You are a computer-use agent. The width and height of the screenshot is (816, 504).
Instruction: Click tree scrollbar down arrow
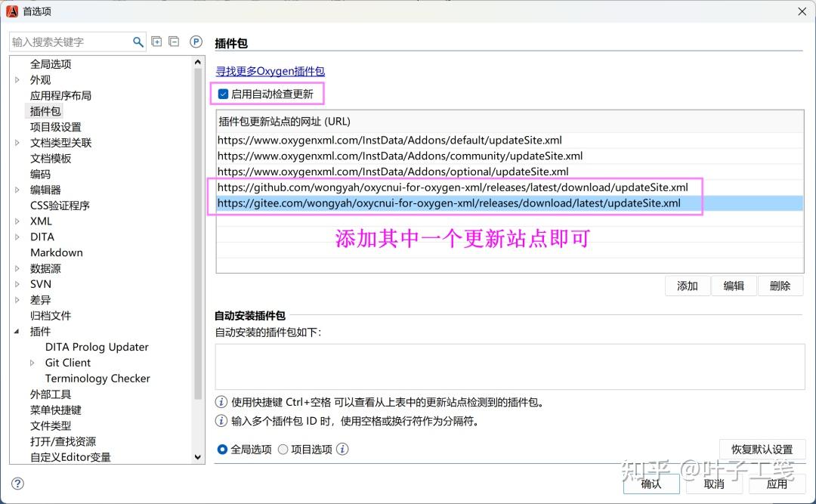198,457
